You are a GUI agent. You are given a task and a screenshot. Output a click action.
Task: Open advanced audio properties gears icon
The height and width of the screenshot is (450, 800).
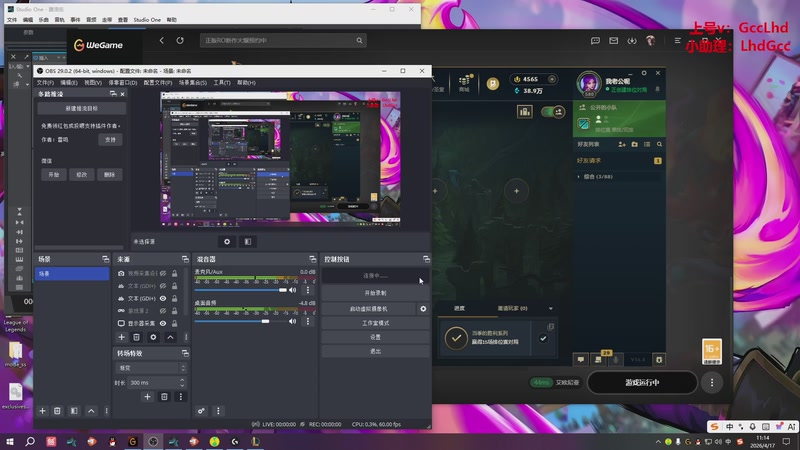coord(202,411)
